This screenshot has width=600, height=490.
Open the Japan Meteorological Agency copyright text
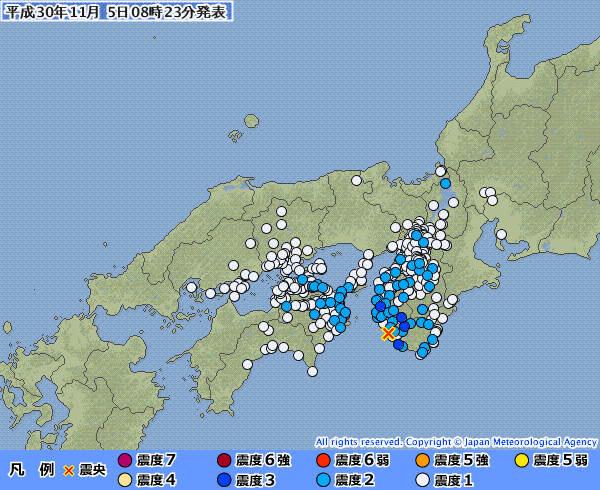(x=456, y=442)
